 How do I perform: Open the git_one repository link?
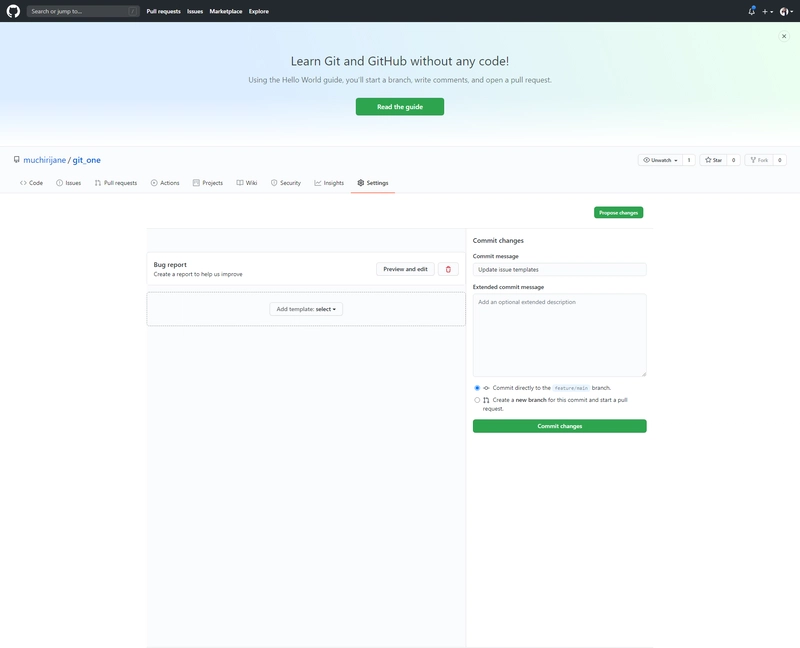[x=87, y=160]
